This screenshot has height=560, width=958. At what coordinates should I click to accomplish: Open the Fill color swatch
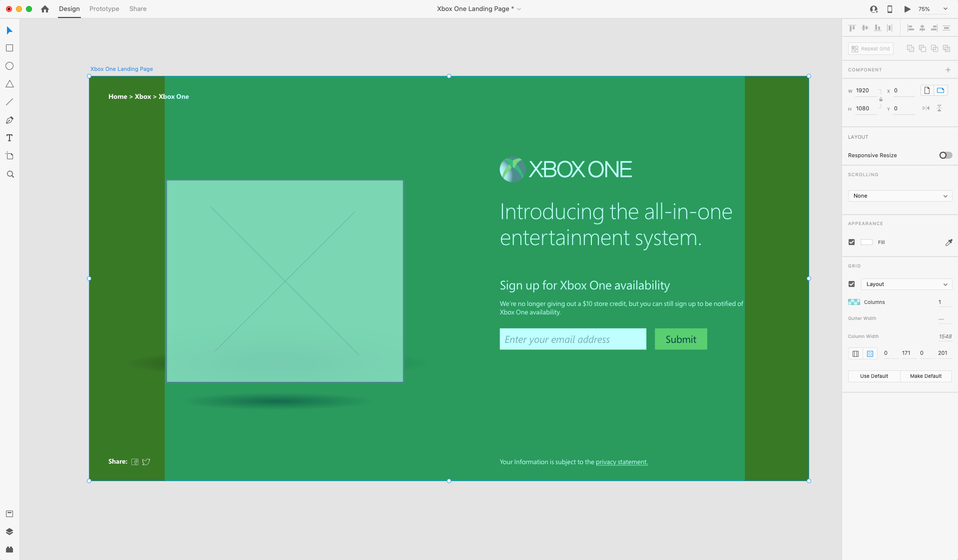tap(867, 242)
